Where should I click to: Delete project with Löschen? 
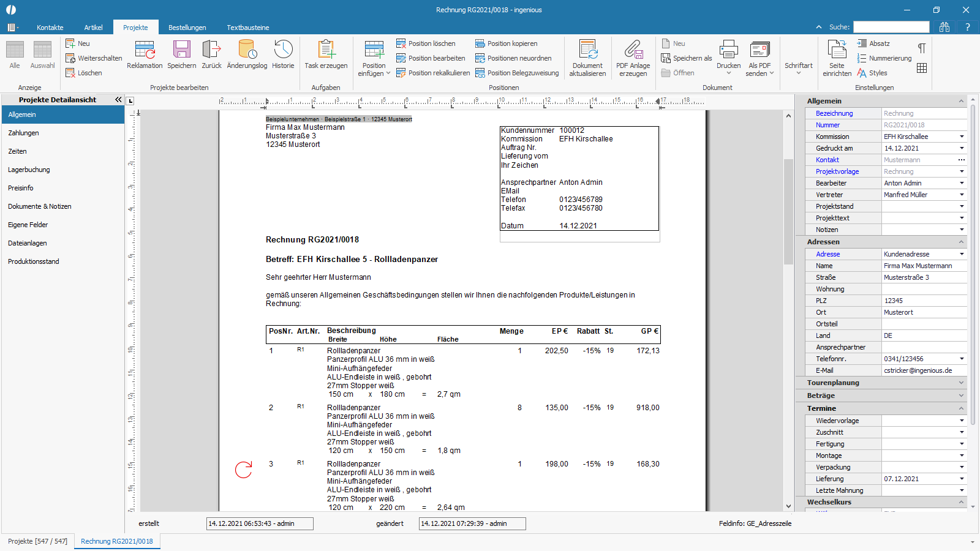[x=84, y=73]
